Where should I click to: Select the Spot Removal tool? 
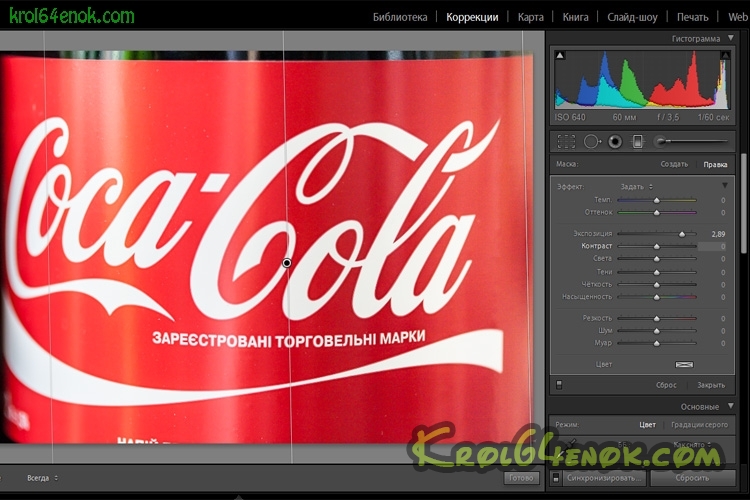click(591, 142)
